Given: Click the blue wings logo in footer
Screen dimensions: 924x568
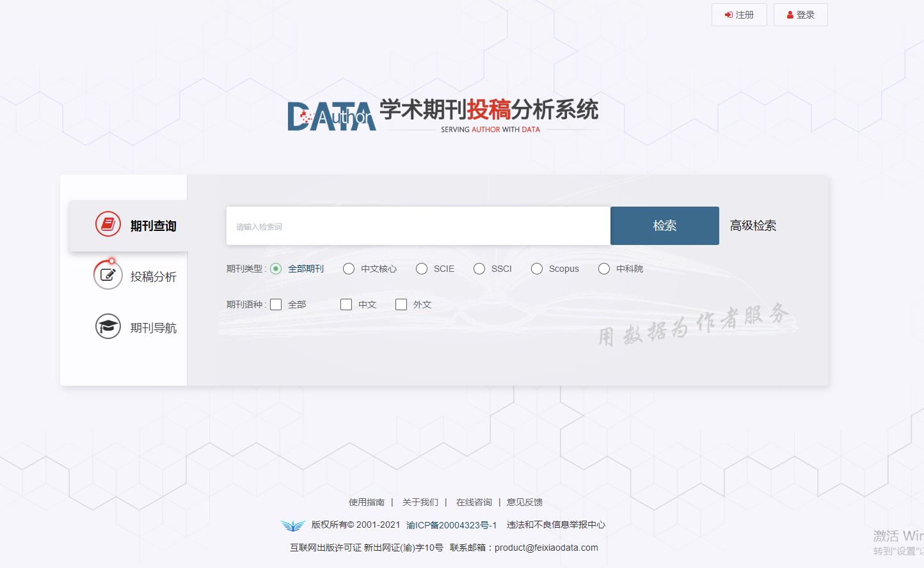Looking at the screenshot, I should tap(292, 525).
